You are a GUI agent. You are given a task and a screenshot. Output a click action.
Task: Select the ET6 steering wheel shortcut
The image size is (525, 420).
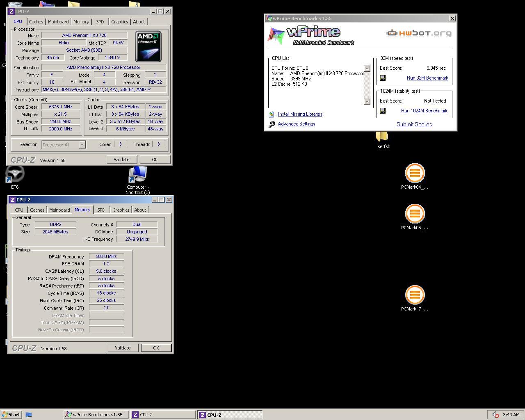coord(15,175)
